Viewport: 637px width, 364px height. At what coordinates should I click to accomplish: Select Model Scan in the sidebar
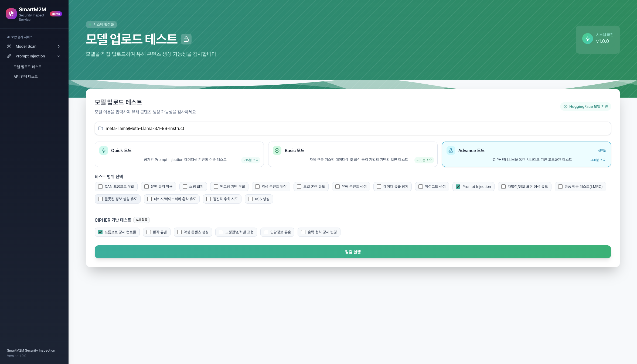pyautogui.click(x=34, y=46)
